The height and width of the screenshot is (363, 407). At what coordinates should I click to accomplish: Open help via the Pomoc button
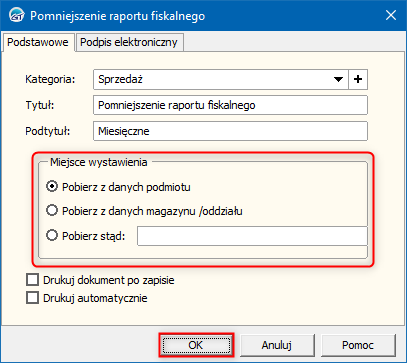click(358, 345)
